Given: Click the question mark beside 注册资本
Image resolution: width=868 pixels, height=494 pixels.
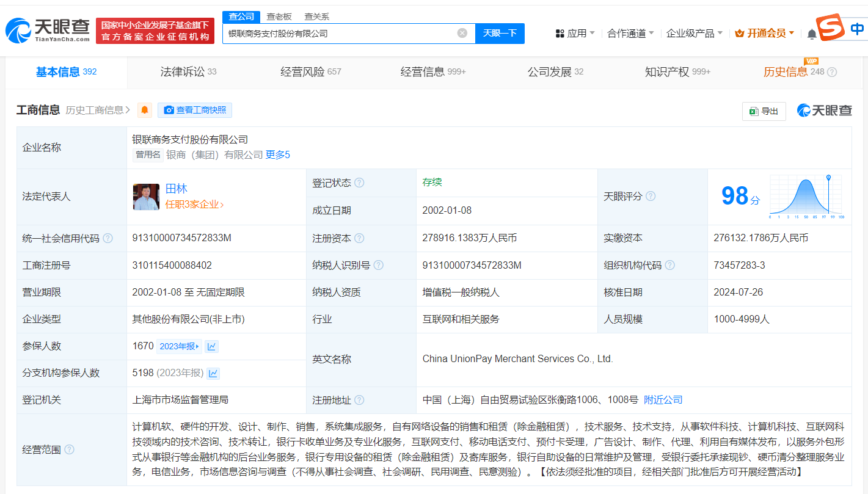Looking at the screenshot, I should (x=360, y=238).
